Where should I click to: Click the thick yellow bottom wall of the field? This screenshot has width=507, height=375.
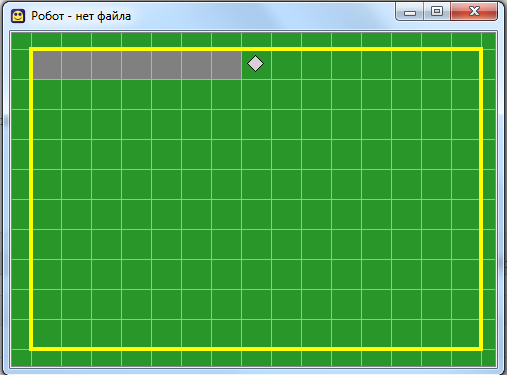[x=256, y=349]
